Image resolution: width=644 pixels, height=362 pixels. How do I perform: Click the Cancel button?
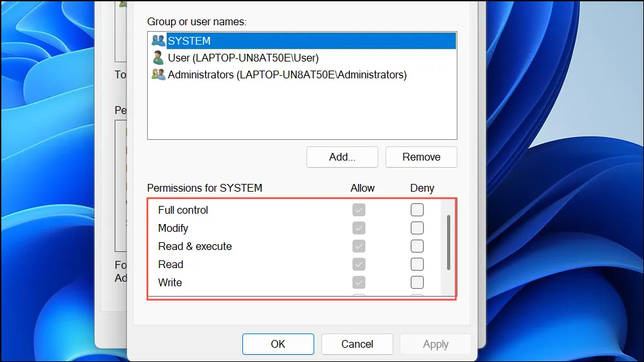tap(357, 344)
